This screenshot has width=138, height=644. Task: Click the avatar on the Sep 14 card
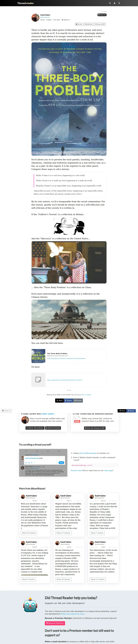92,497
